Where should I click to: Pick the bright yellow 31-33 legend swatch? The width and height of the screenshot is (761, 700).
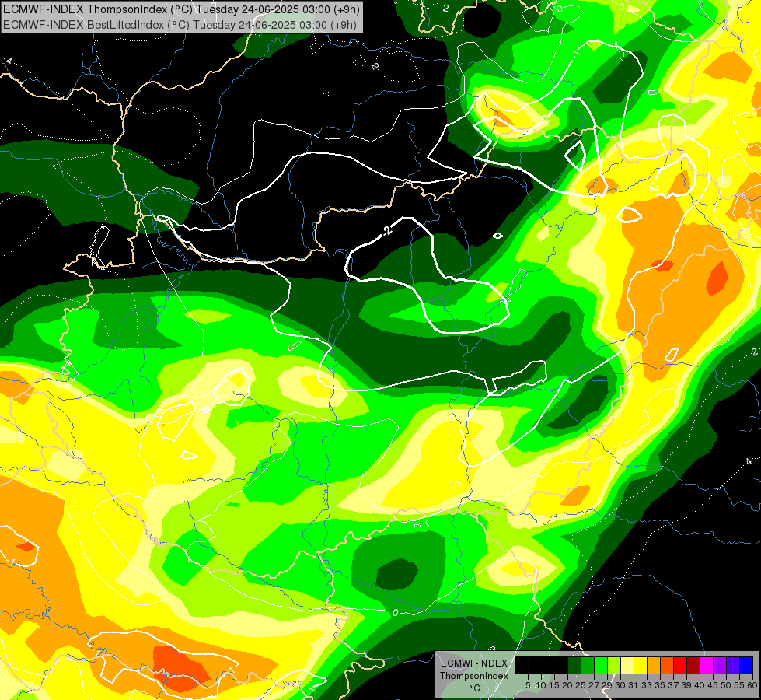coord(641,665)
